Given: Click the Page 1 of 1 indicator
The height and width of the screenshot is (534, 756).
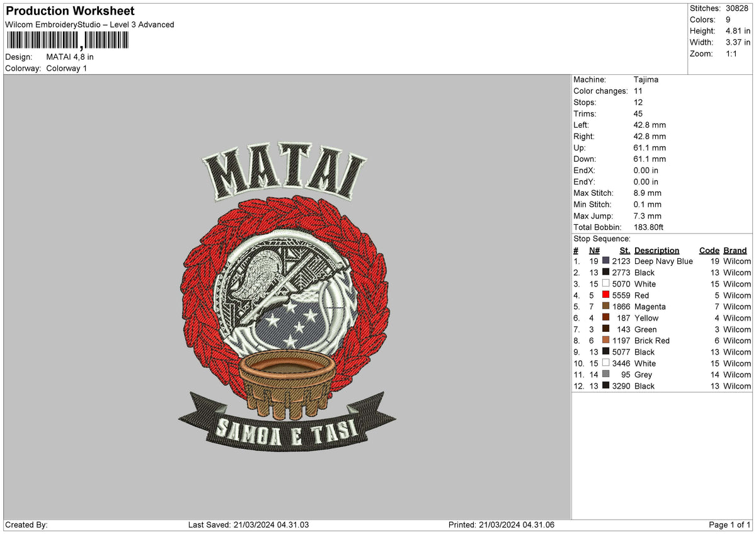Looking at the screenshot, I should (730, 525).
